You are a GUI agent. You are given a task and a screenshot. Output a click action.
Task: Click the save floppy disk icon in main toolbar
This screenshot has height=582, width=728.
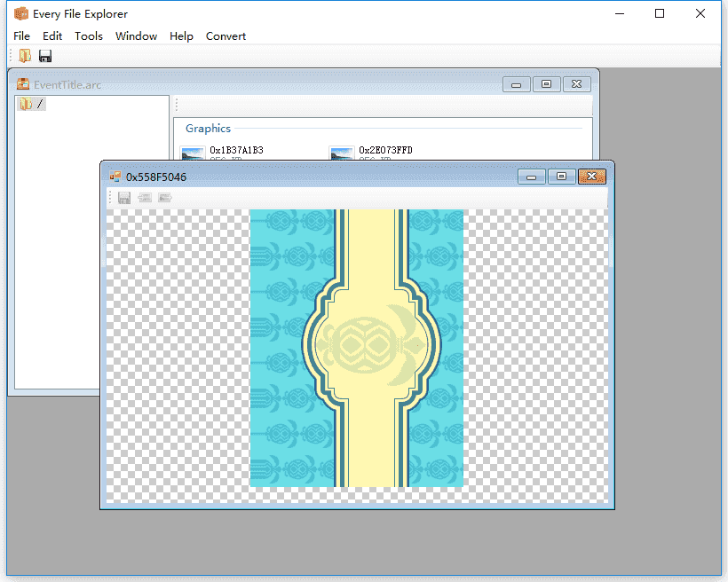45,56
